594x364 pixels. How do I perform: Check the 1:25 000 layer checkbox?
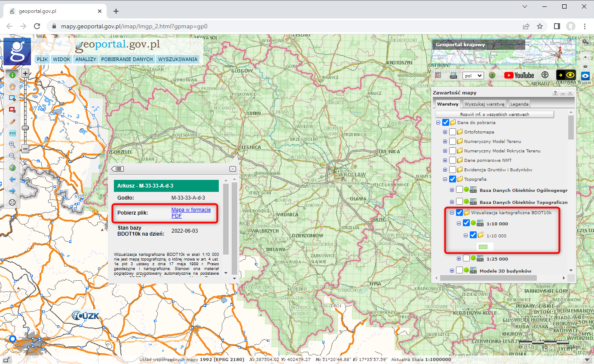point(466,259)
